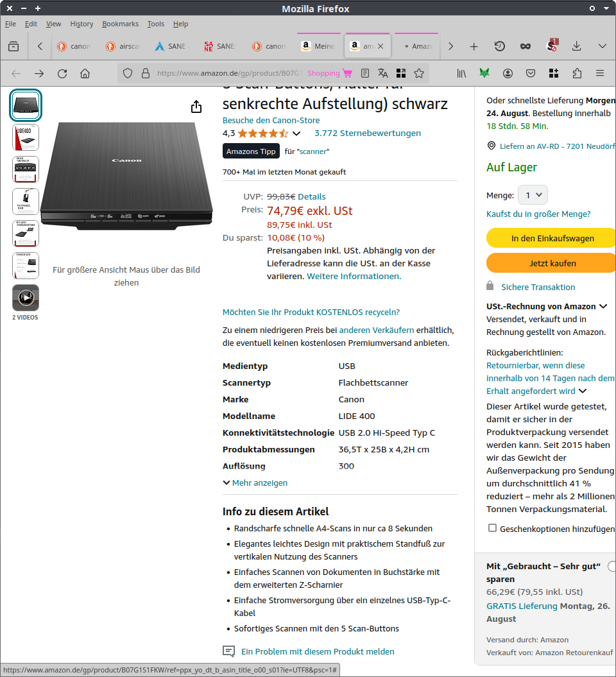Click the translate page icon

[x=383, y=73]
